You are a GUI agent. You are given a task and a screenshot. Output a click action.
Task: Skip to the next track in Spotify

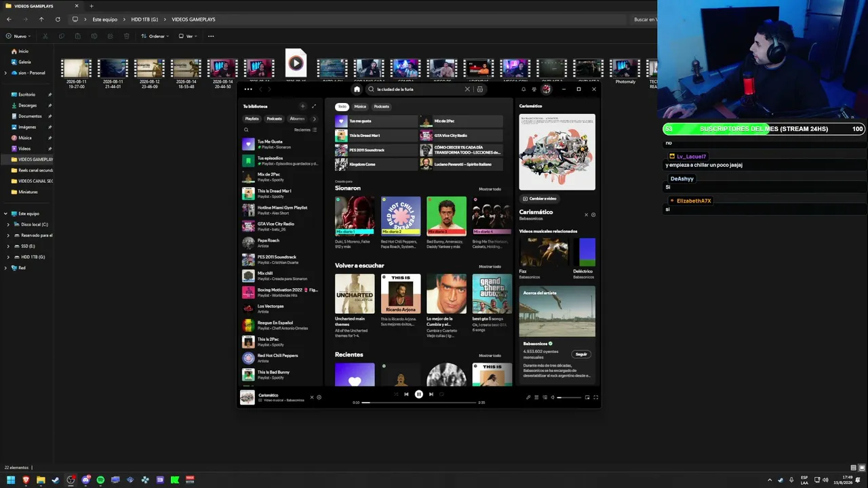point(431,394)
